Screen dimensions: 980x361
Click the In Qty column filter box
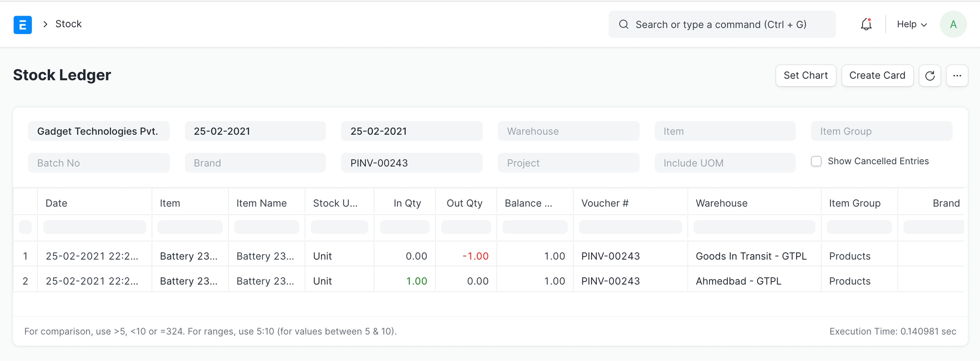[x=404, y=227]
